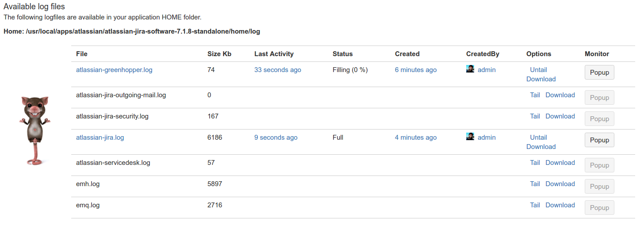Click the File column header
Image resolution: width=644 pixels, height=229 pixels.
[82, 54]
